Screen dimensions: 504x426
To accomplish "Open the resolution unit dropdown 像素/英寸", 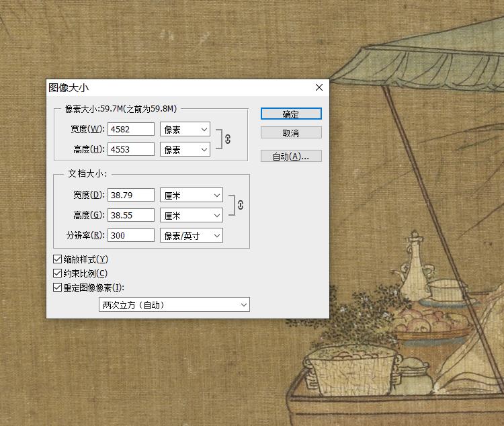I will coord(192,235).
